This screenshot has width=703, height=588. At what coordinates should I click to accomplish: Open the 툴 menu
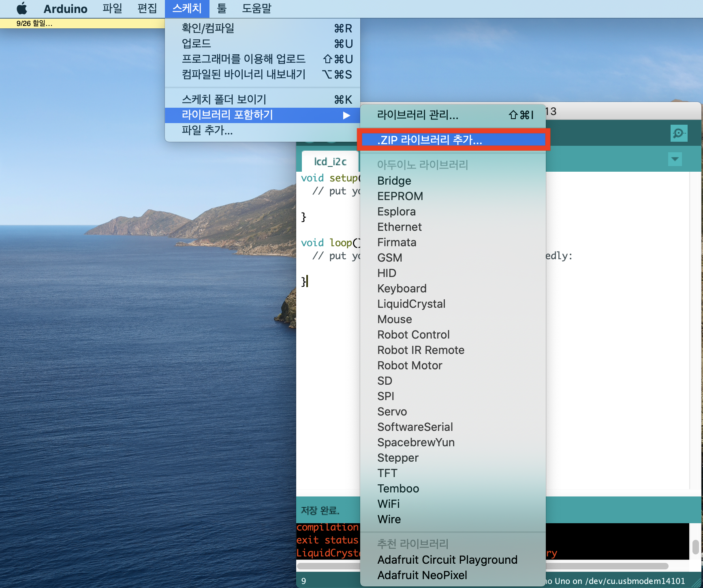222,9
